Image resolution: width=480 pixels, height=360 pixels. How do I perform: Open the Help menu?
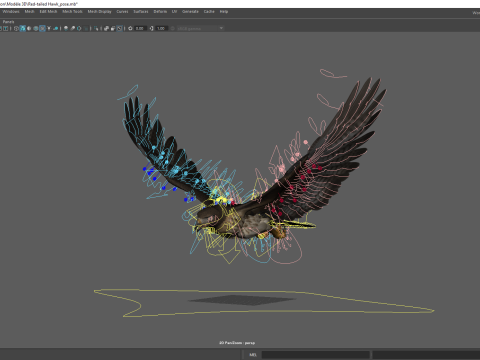[224, 12]
